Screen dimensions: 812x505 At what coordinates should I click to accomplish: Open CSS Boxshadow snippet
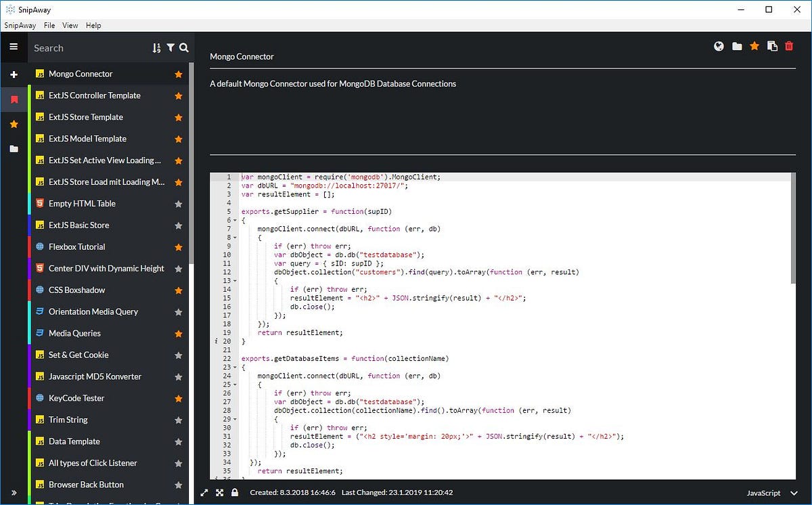click(x=109, y=290)
